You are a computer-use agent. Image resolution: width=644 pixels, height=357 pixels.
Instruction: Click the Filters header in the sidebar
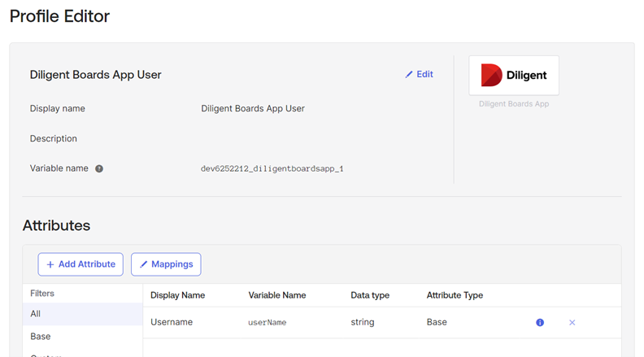coord(42,294)
